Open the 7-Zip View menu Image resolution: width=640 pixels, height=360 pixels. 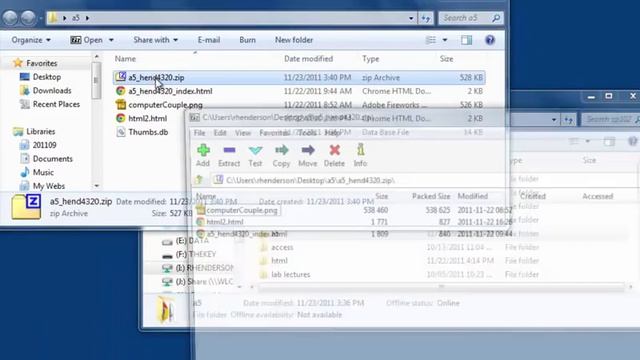click(243, 133)
